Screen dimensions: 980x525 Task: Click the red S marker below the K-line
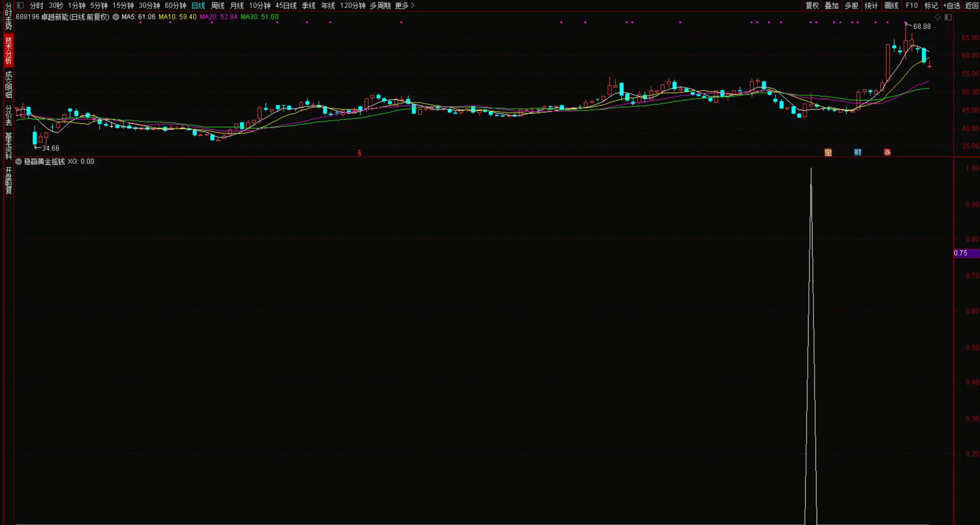click(359, 153)
